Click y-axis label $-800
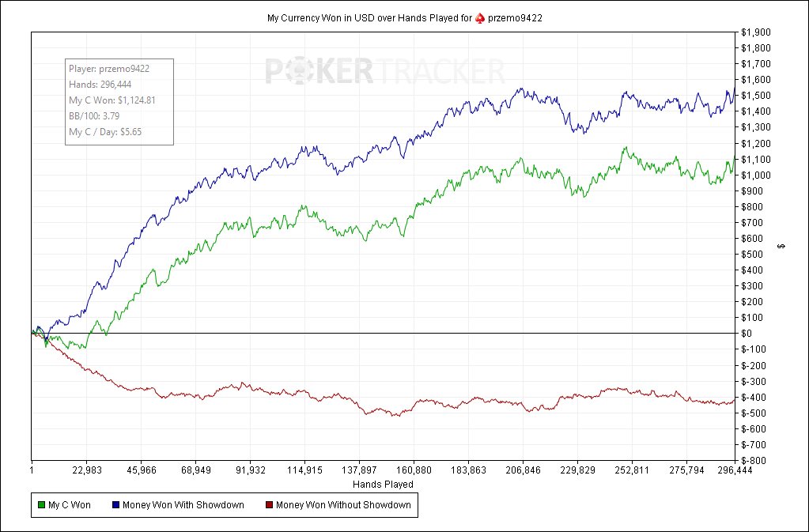Image resolution: width=809 pixels, height=532 pixels. pos(754,460)
